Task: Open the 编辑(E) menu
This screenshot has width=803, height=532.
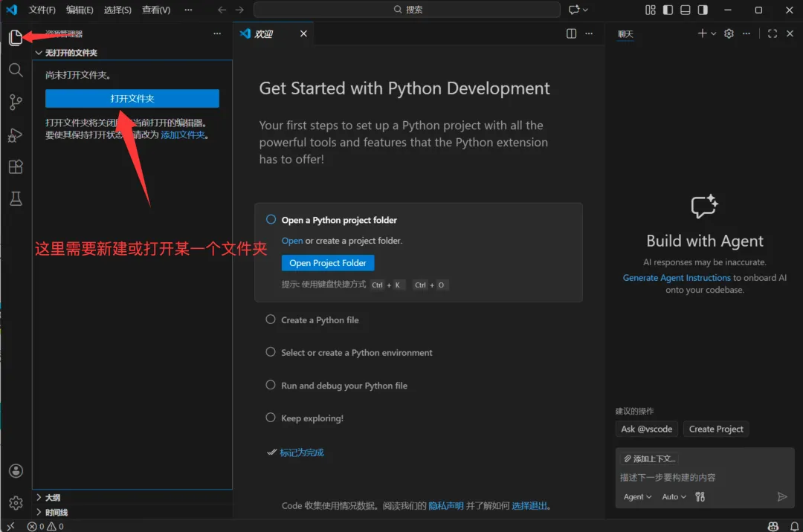Action: [x=80, y=10]
